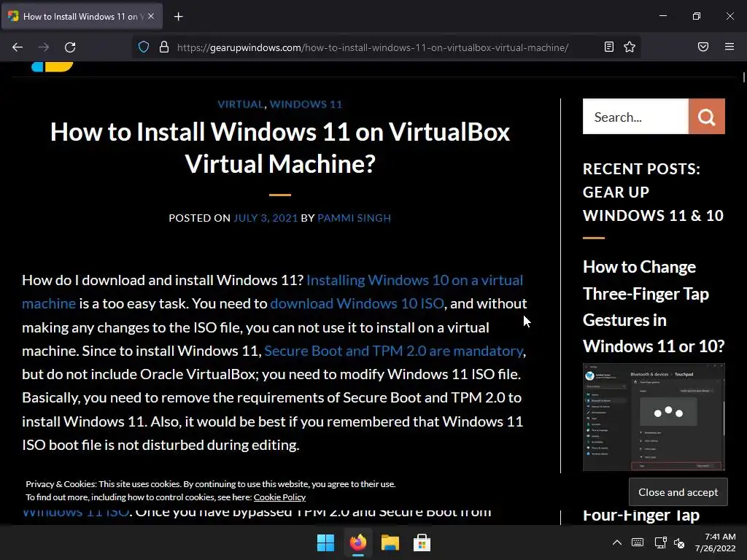Open author PAMMI SINGH link
This screenshot has height=560, width=747.
354,218
